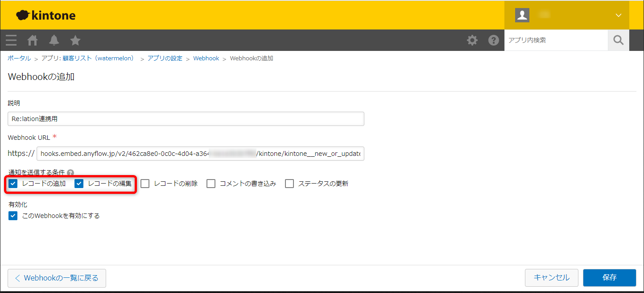Enable the レコードの削除 checkbox
This screenshot has height=293, width=644.
pyautogui.click(x=145, y=184)
